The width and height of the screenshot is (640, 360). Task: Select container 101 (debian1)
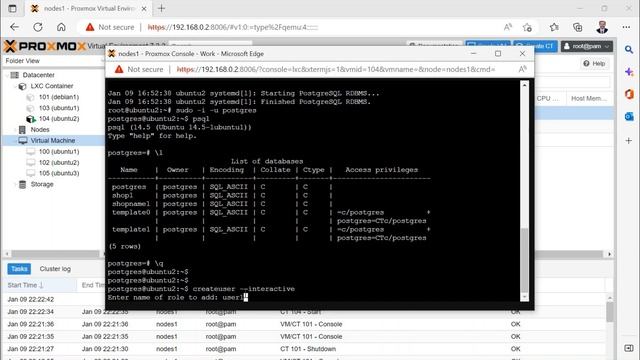[x=59, y=97]
